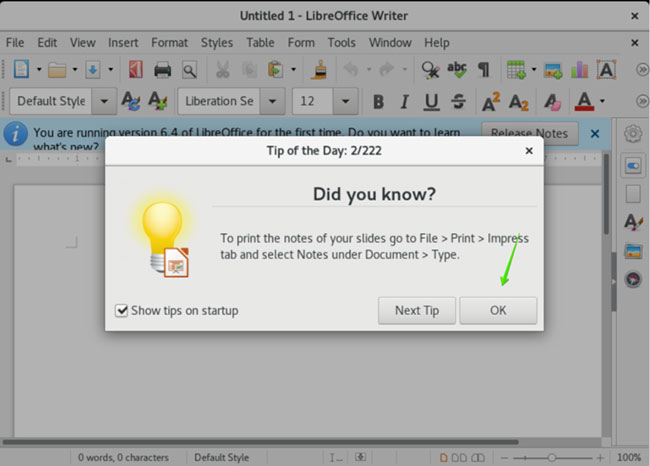650x466 pixels.
Task: Click the Release Notes button
Action: tap(530, 133)
